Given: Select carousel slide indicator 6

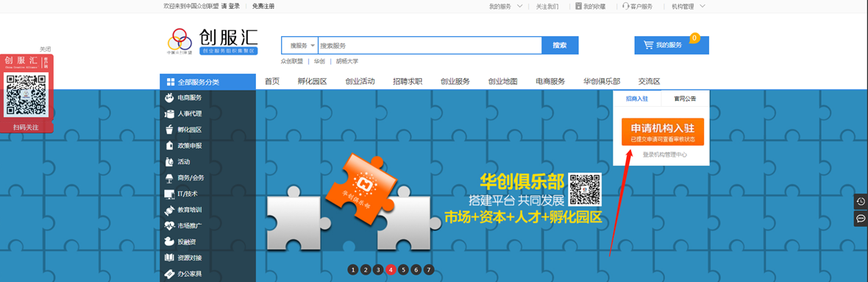Looking at the screenshot, I should coord(416,269).
